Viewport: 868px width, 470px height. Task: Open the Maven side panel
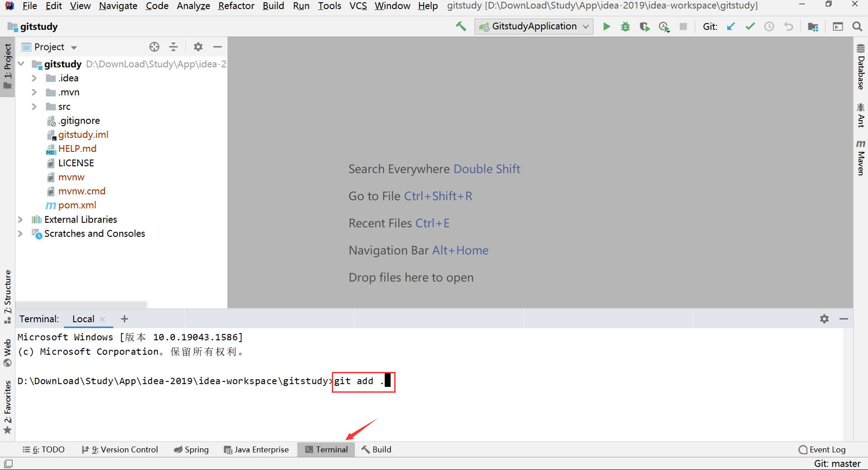coord(860,157)
